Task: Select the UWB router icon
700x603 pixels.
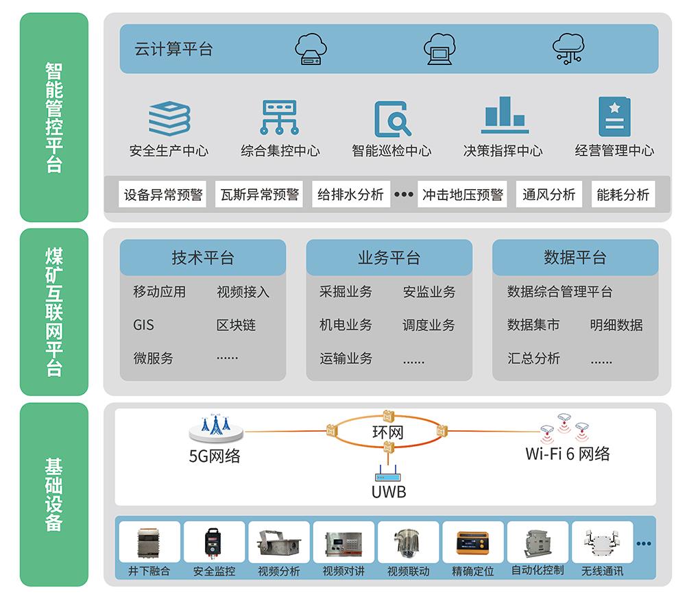Action: [x=388, y=473]
